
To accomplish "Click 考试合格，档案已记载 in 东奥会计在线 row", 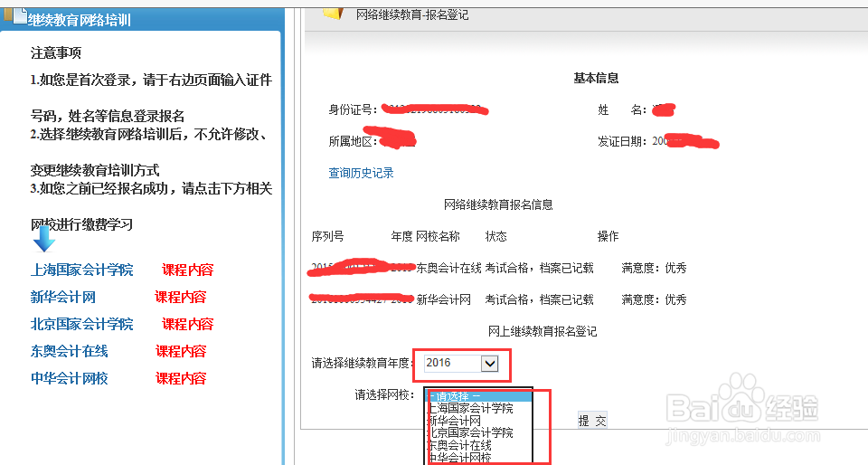I will tap(539, 268).
